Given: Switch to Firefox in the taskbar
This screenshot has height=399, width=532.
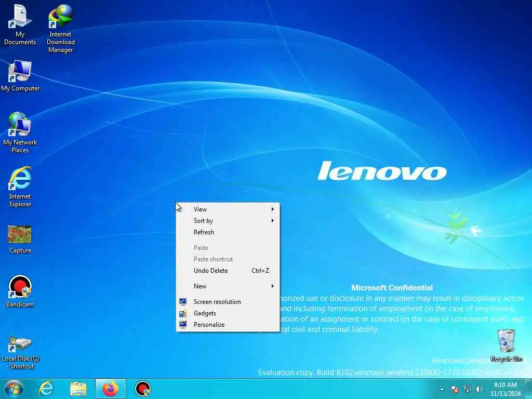Looking at the screenshot, I should click(x=111, y=389).
